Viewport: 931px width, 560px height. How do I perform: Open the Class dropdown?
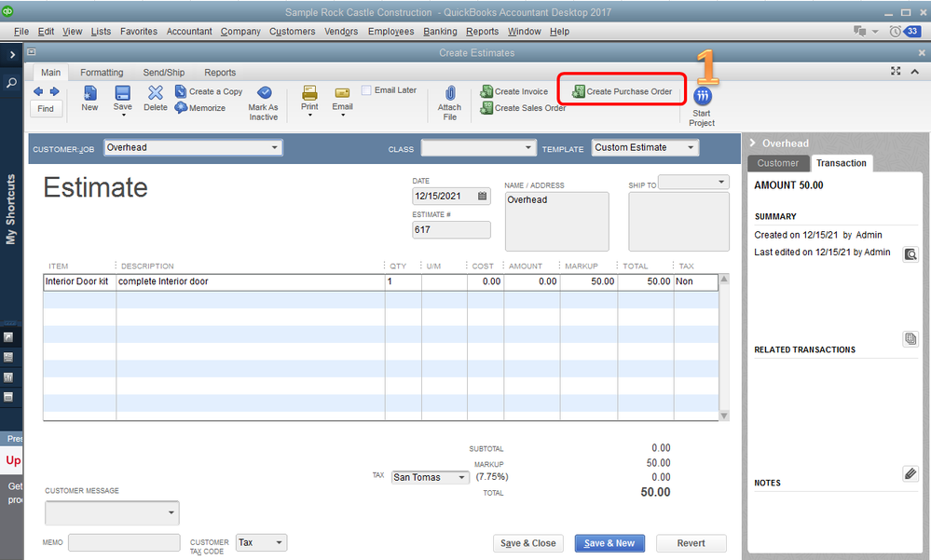pyautogui.click(x=527, y=147)
